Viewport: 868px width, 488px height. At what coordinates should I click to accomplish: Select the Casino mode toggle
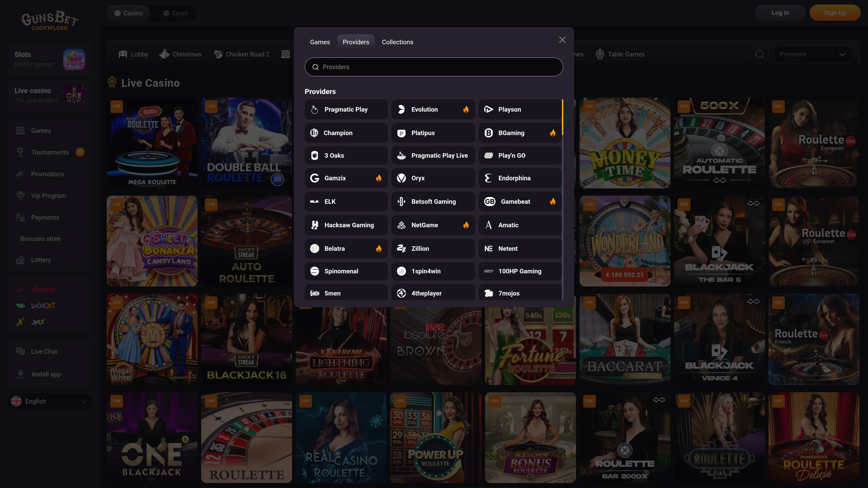pos(128,13)
